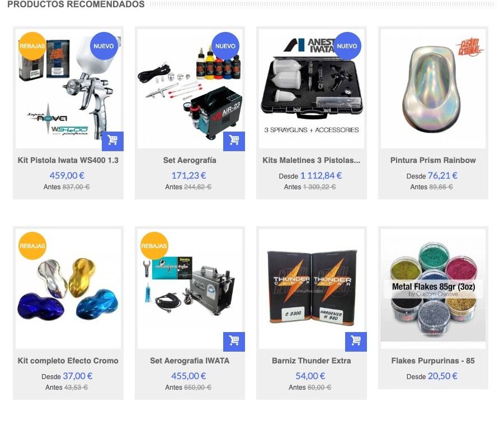Open Flakes Purpurinas - 85 title

[433, 361]
